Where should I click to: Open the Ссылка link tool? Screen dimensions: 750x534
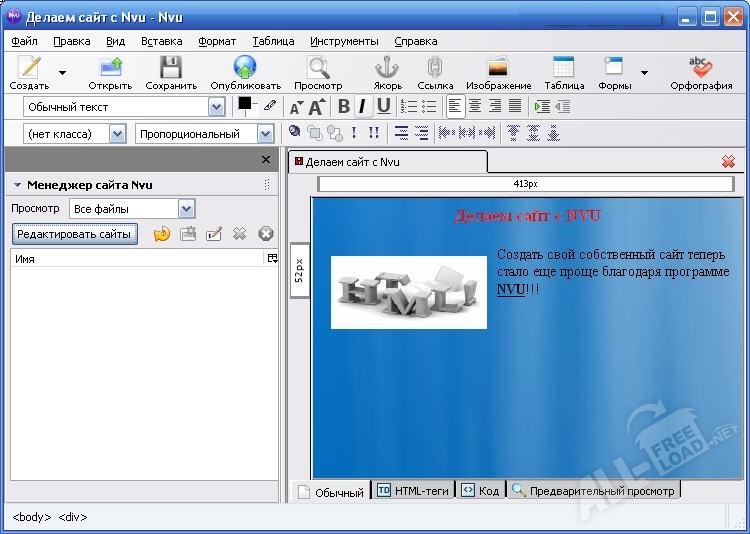tap(435, 68)
